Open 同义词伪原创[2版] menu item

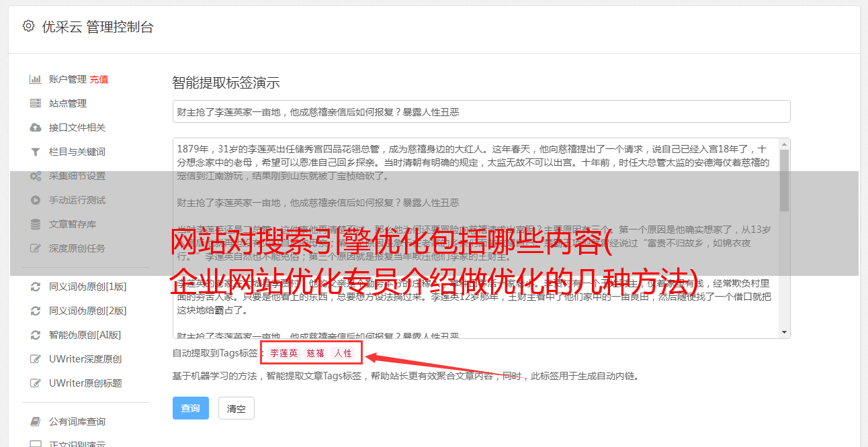point(87,311)
